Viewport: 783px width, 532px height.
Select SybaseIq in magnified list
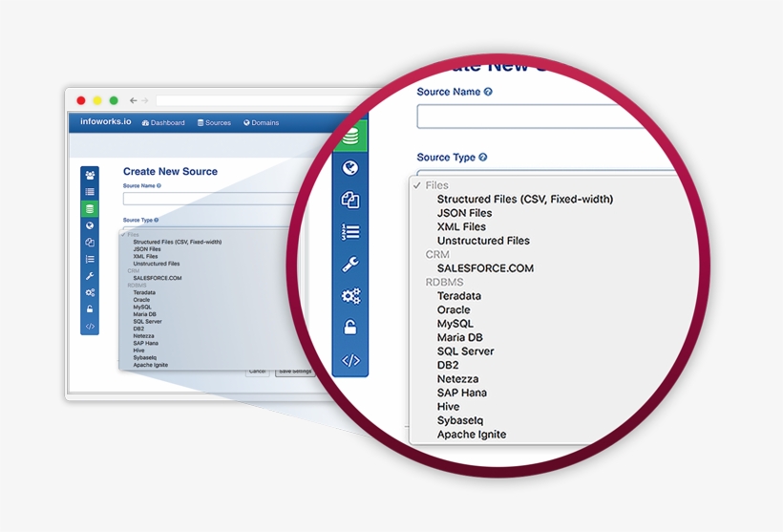pos(460,420)
